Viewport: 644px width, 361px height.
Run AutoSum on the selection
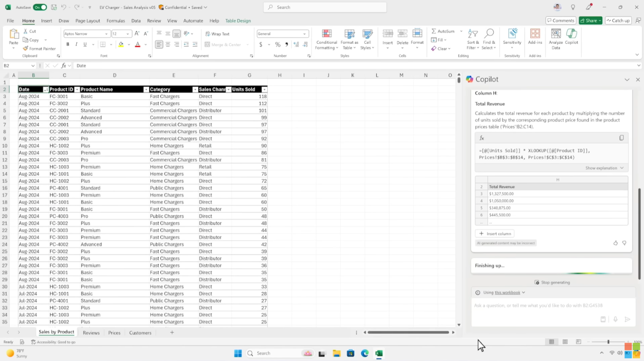pos(442,31)
